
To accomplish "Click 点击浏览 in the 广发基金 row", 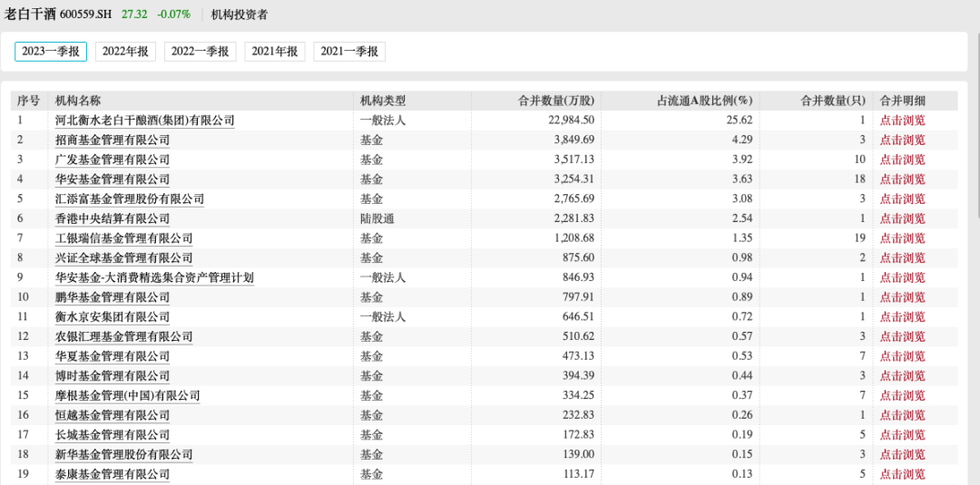I will [x=903, y=160].
